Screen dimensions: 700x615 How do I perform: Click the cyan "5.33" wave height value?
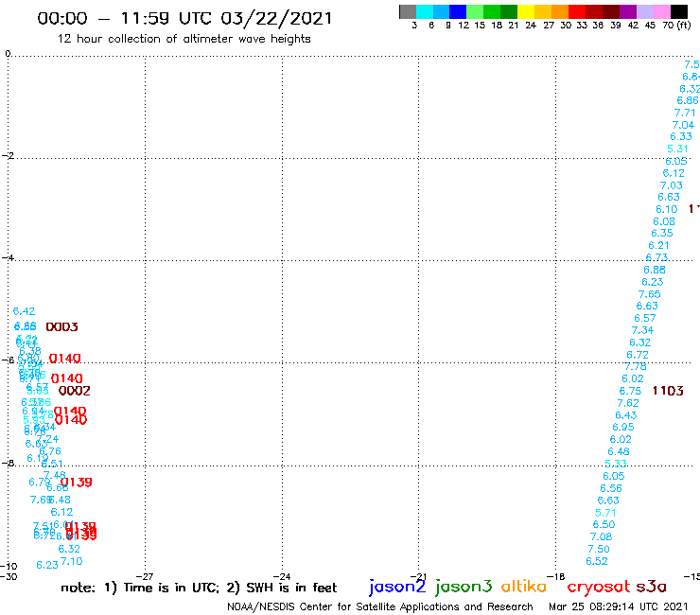[616, 464]
